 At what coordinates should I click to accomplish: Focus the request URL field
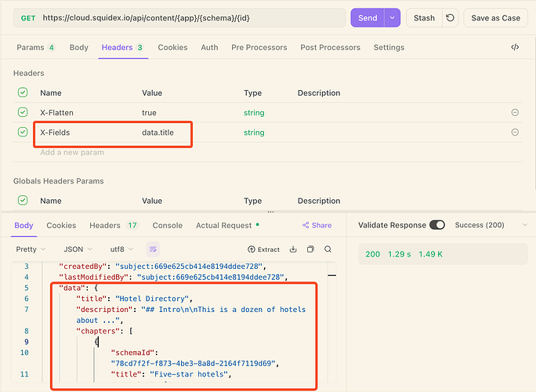tap(179, 18)
